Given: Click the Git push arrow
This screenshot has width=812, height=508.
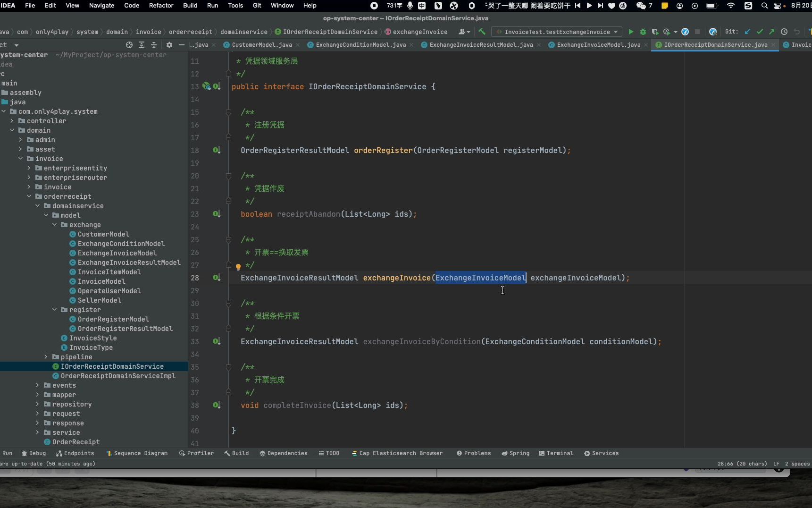Looking at the screenshot, I should [771, 32].
